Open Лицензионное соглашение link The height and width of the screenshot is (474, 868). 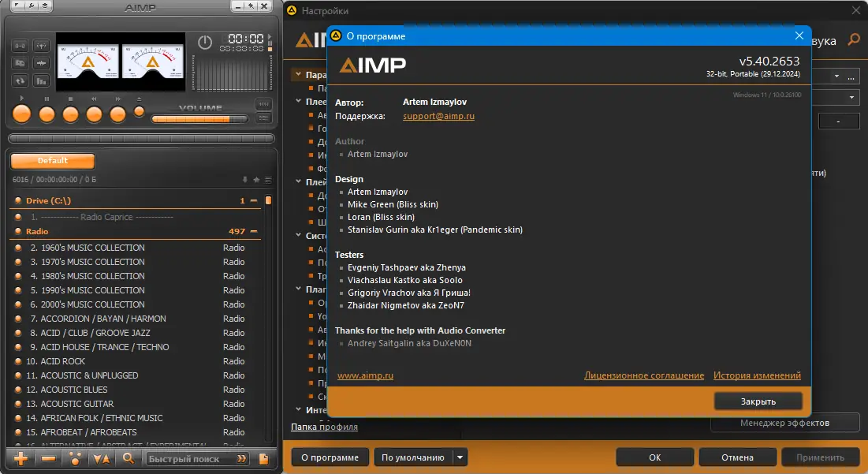tap(644, 375)
